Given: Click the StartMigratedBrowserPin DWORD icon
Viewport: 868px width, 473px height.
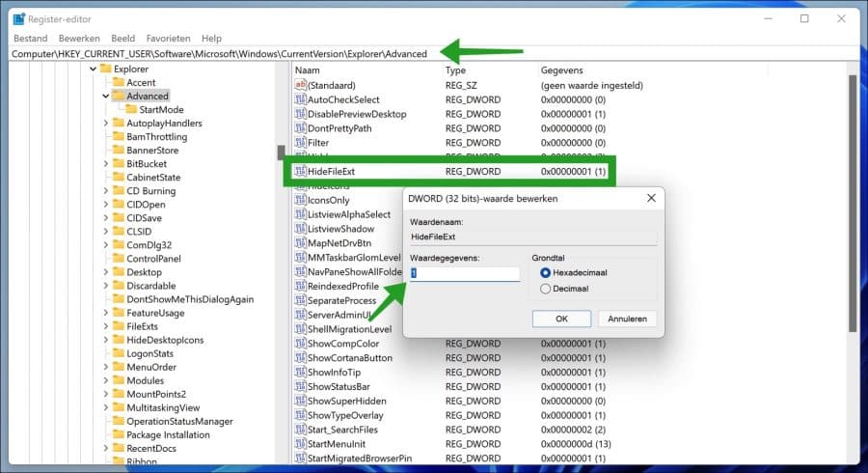Looking at the screenshot, I should click(301, 459).
